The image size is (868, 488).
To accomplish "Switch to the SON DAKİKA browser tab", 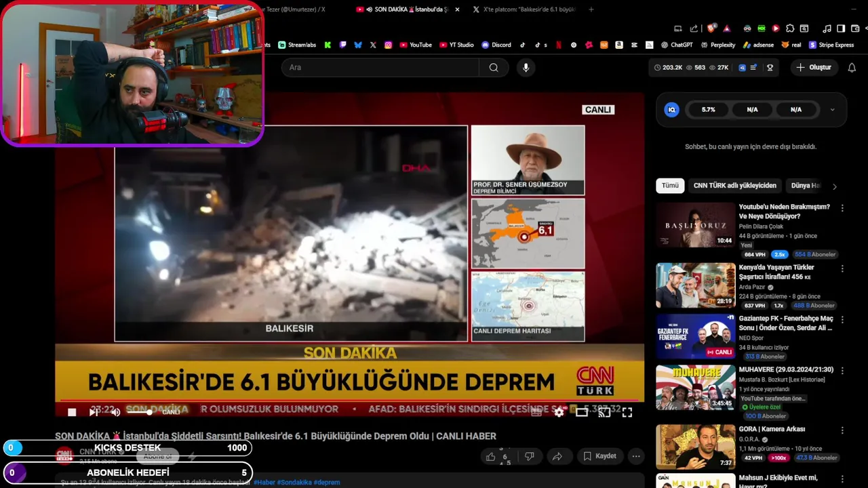I will pyautogui.click(x=407, y=9).
